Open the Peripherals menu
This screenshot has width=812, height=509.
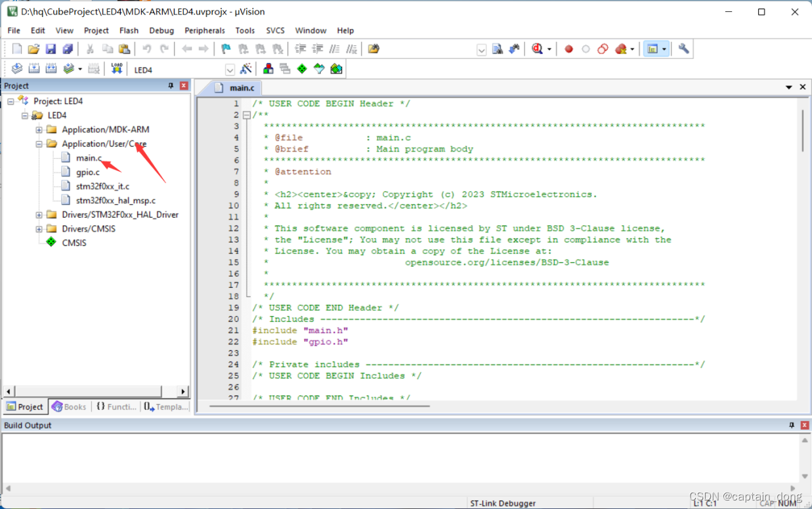[x=205, y=30]
